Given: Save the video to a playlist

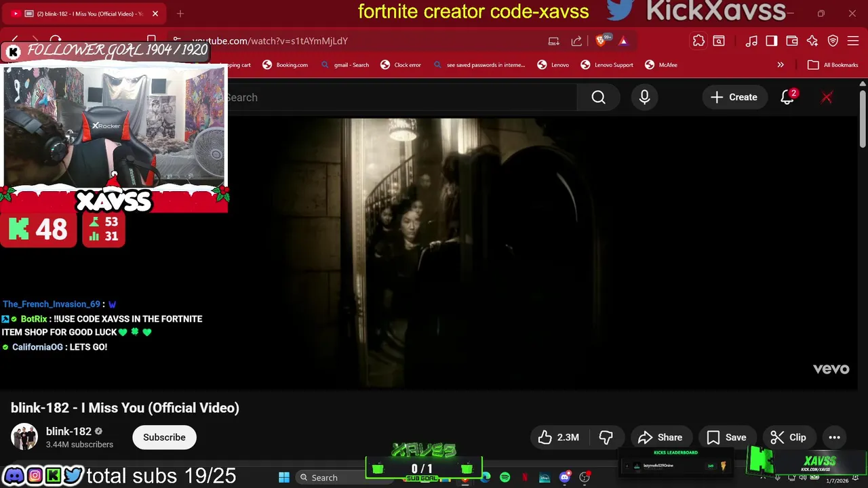Looking at the screenshot, I should (x=726, y=437).
